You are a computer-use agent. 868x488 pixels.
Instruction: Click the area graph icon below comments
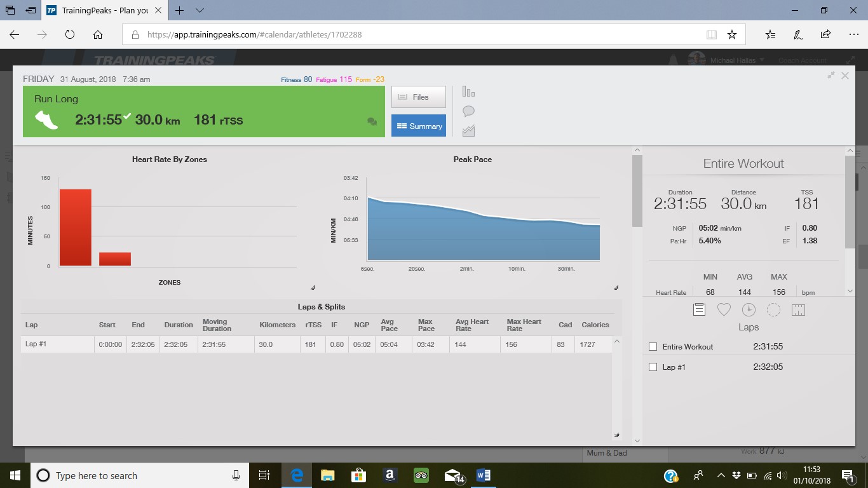pyautogui.click(x=468, y=131)
